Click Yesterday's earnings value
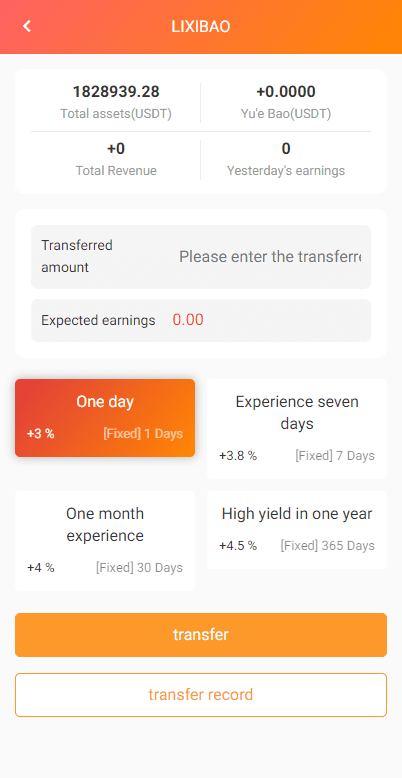Image resolution: width=402 pixels, height=778 pixels. click(x=286, y=148)
